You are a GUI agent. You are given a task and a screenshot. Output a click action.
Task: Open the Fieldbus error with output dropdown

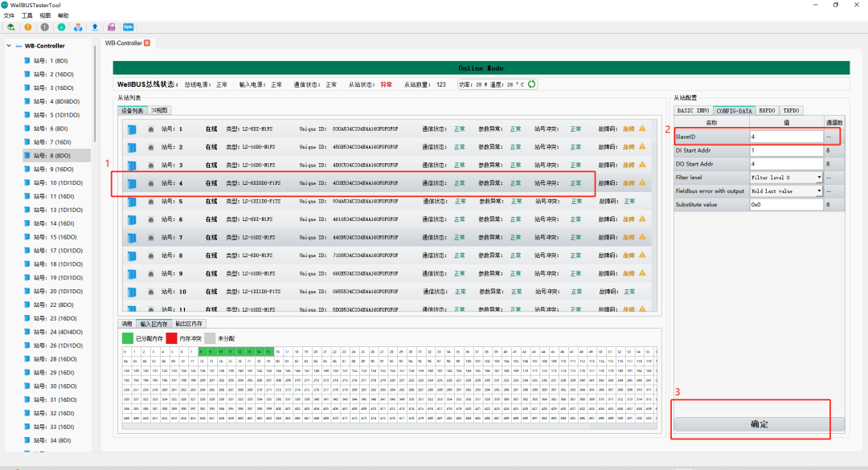(819, 191)
